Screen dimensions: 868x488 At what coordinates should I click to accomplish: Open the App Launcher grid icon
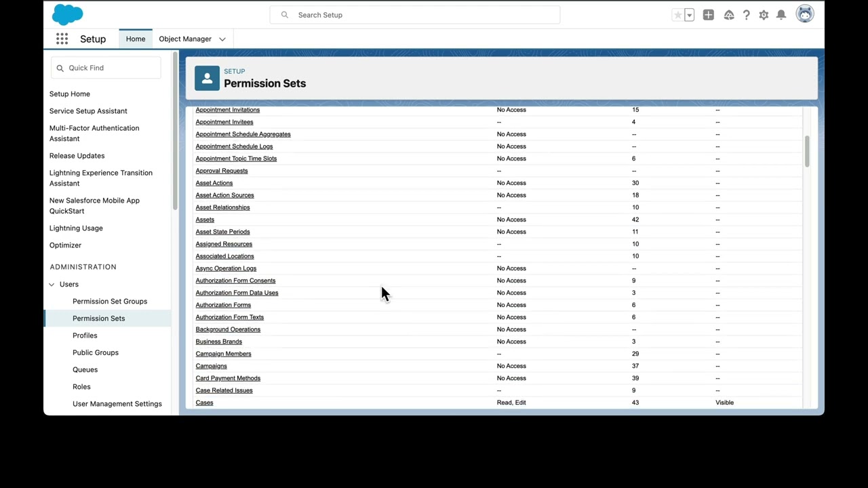click(62, 39)
